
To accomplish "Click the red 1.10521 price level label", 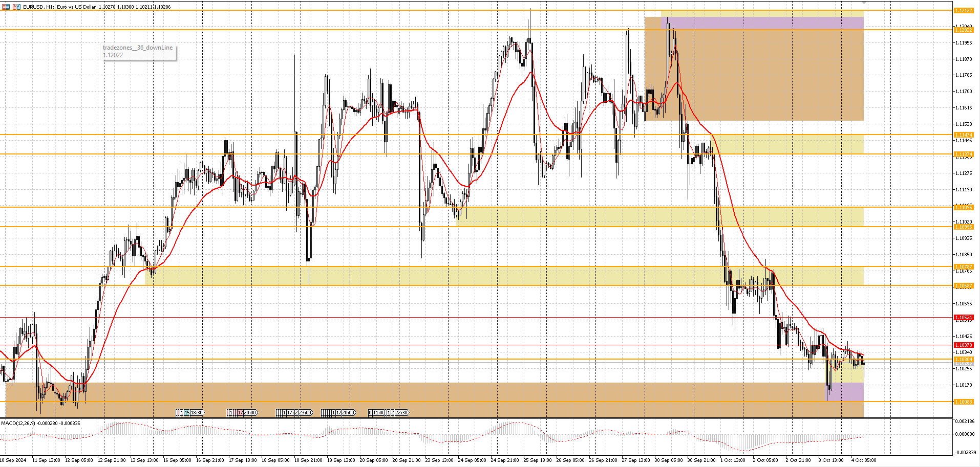I will point(964,318).
